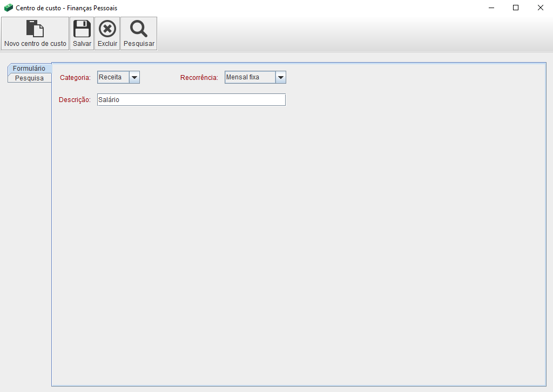Click the green app icon in title bar
Screen dimensions: 553x392
point(8,8)
